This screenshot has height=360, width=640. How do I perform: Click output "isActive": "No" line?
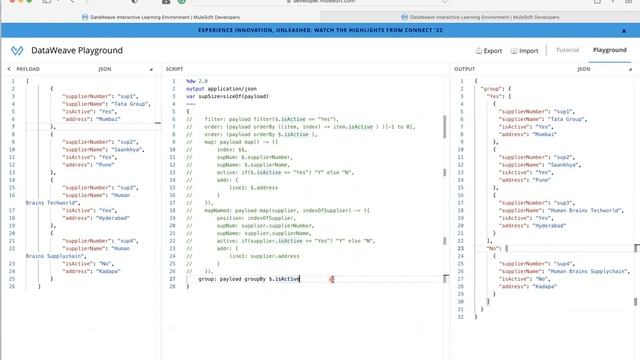click(524, 279)
